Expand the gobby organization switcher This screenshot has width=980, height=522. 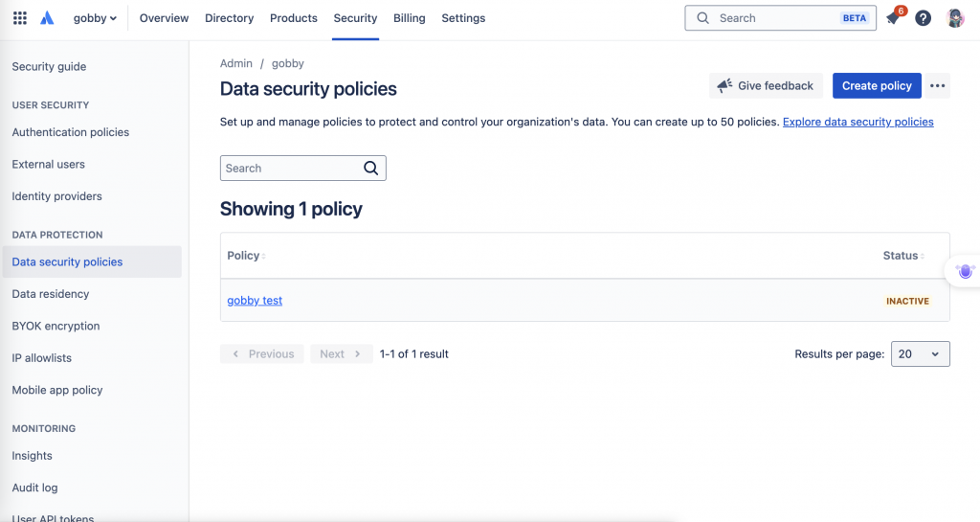tap(95, 18)
